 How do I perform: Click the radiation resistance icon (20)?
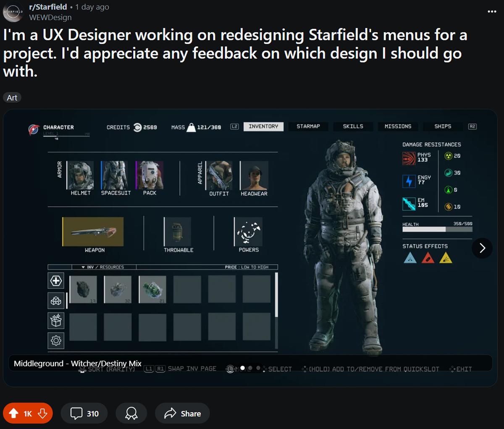448,156
